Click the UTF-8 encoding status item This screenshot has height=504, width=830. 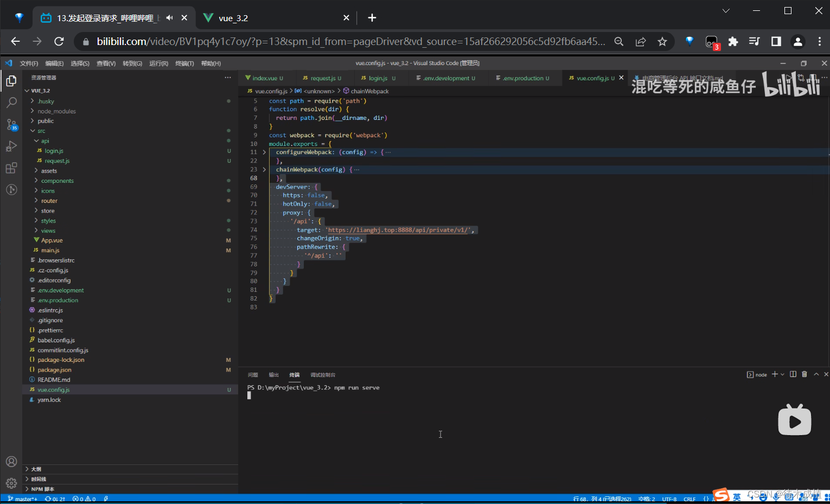pyautogui.click(x=669, y=499)
